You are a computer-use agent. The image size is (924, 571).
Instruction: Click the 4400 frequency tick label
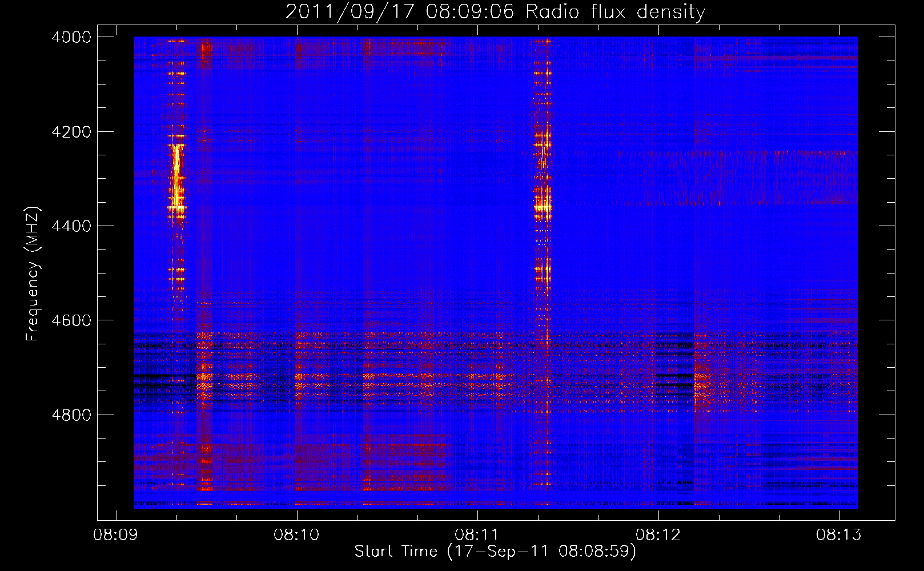[x=71, y=226]
